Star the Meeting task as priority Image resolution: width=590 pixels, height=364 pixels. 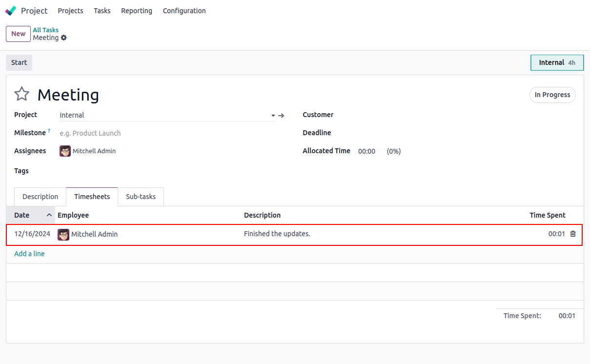tap(22, 94)
